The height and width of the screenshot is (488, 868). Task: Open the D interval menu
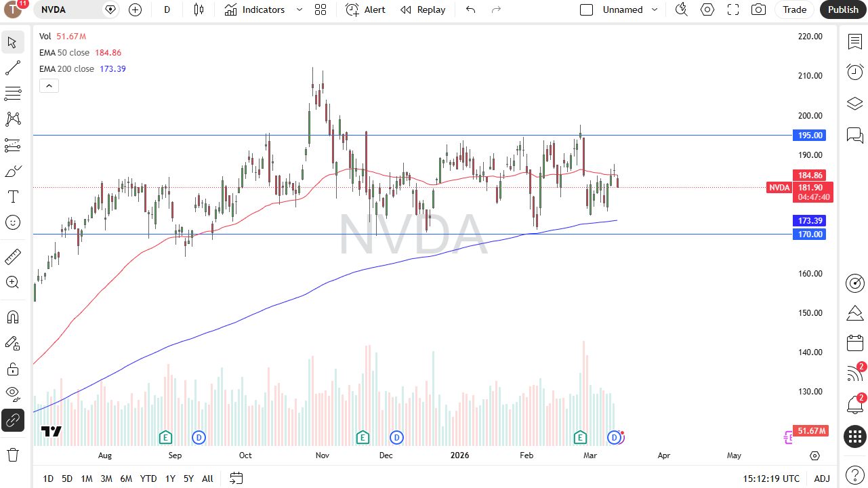[167, 9]
